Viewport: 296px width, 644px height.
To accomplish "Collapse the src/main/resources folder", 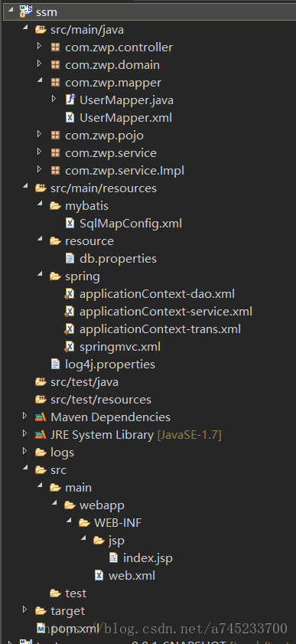I will [x=26, y=187].
